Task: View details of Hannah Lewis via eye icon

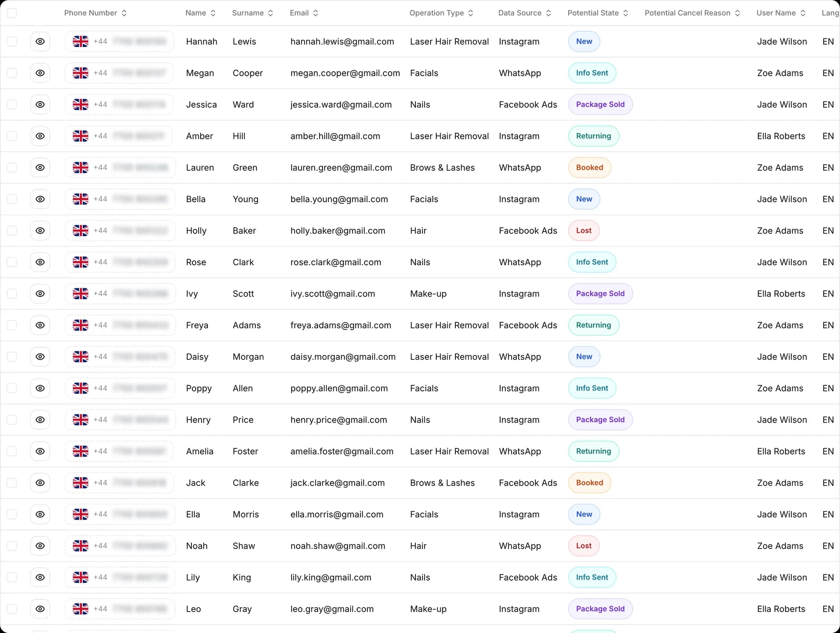Action: point(40,42)
